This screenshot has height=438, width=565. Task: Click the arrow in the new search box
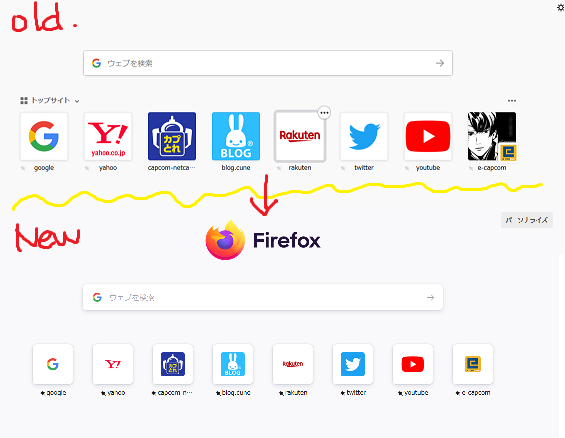[430, 298]
